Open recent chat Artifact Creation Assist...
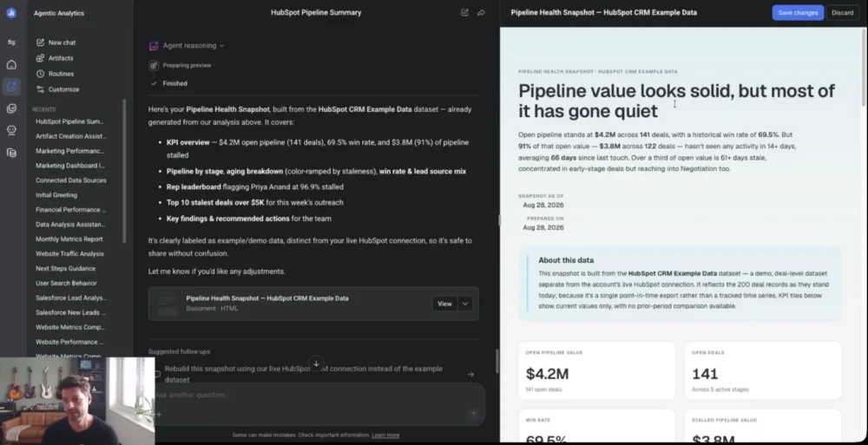868x445 pixels. pos(71,136)
